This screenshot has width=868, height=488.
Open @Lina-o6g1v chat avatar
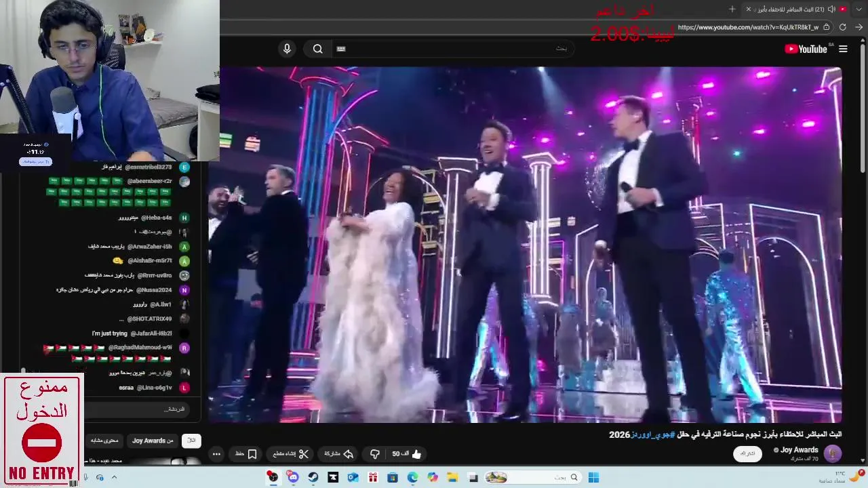pyautogui.click(x=184, y=388)
